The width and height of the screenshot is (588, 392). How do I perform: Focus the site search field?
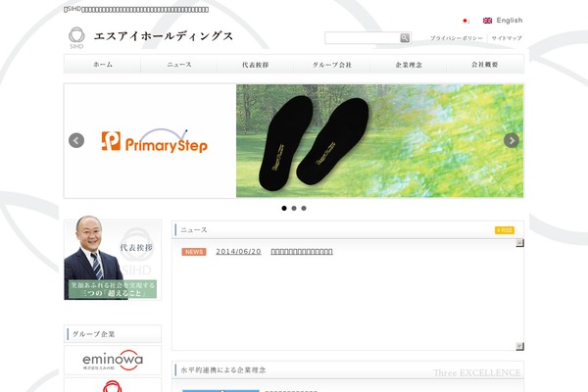tap(363, 38)
